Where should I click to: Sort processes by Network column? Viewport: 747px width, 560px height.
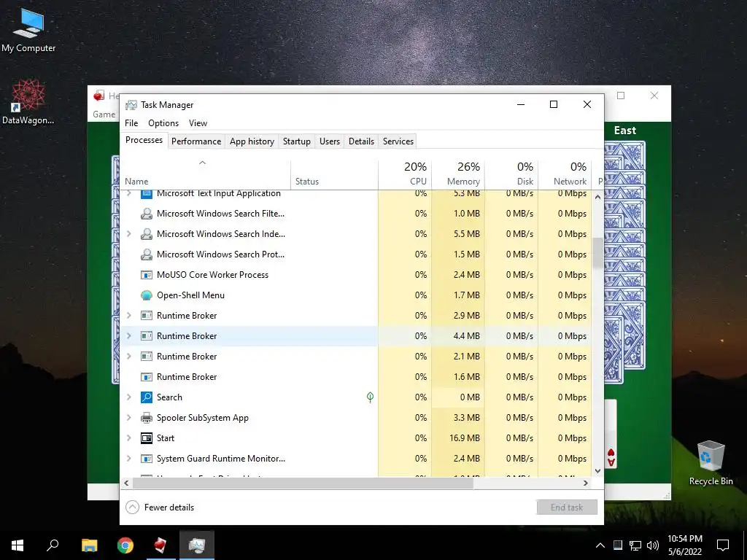pos(565,174)
